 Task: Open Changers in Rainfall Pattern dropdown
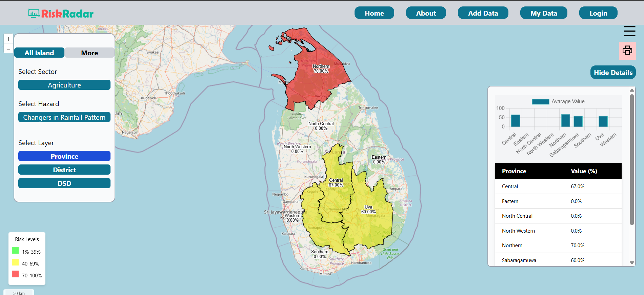click(x=64, y=117)
